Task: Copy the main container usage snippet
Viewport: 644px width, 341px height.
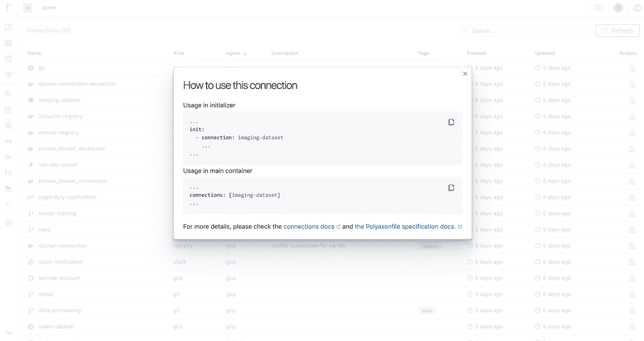Action: pyautogui.click(x=451, y=188)
